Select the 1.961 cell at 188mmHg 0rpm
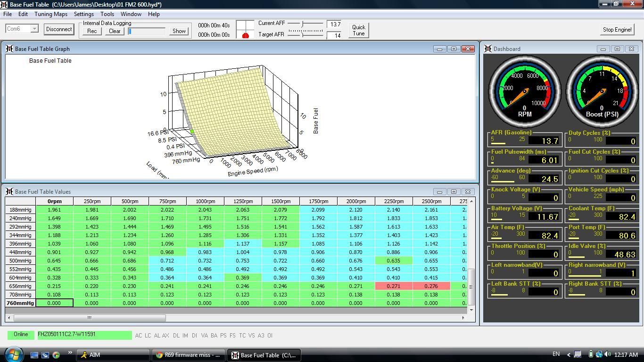The height and width of the screenshot is (362, 644). coord(54,210)
